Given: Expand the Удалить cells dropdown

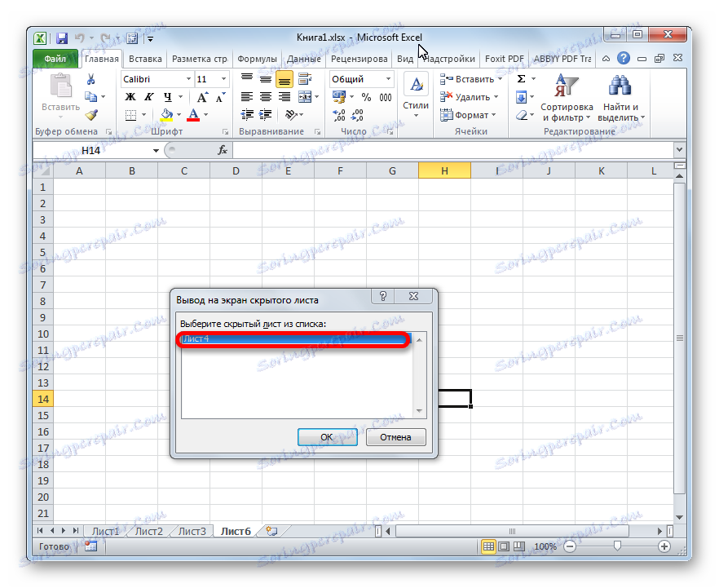Looking at the screenshot, I should point(496,97).
